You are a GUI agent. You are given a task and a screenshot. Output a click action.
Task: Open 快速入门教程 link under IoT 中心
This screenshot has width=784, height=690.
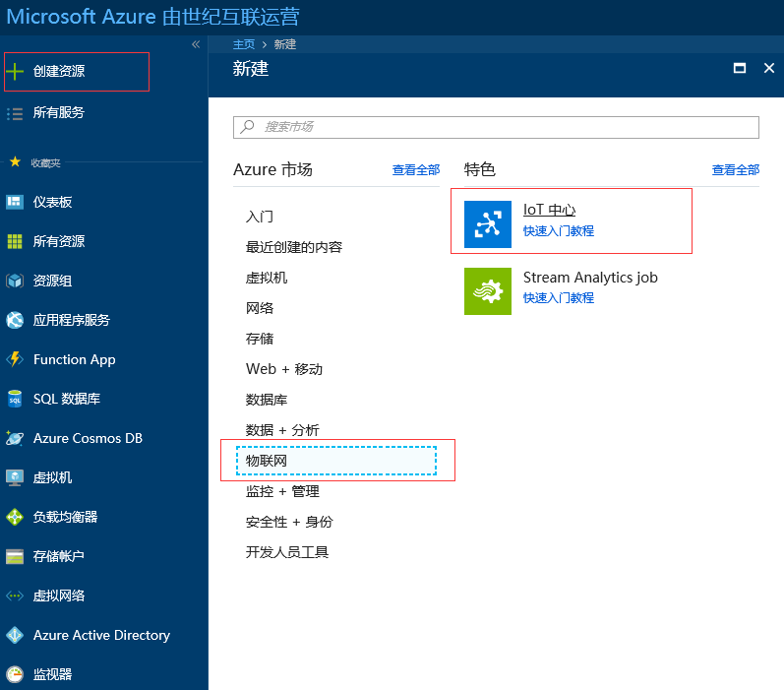click(559, 231)
